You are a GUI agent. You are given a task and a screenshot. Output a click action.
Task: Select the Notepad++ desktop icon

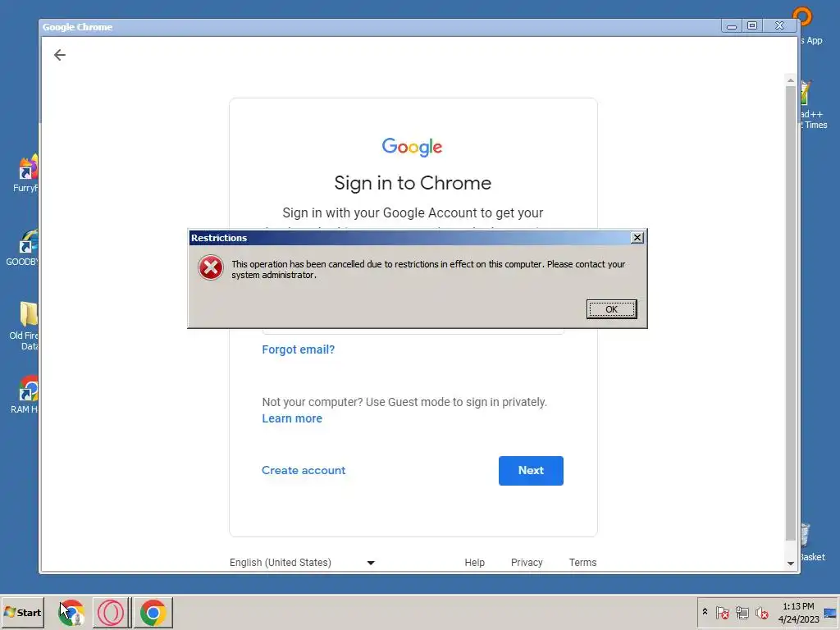(815, 104)
